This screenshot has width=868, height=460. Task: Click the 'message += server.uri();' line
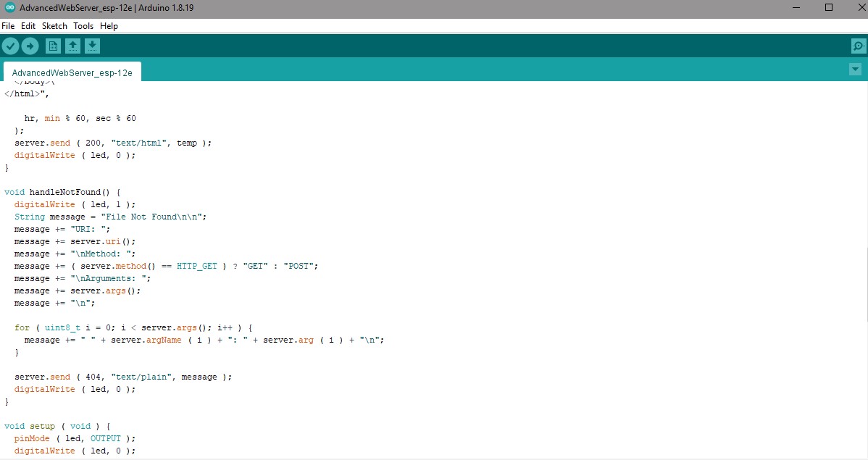click(x=75, y=241)
